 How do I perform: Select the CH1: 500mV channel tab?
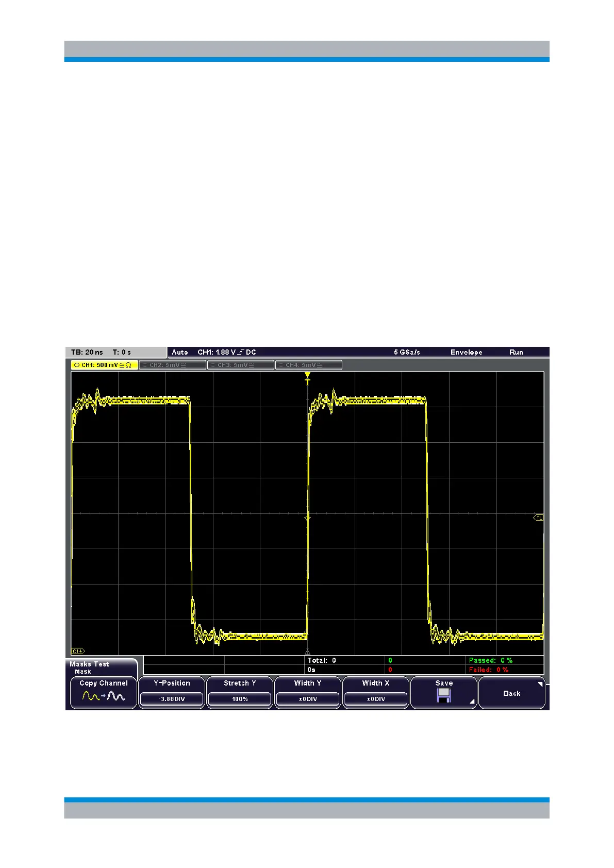coord(105,365)
